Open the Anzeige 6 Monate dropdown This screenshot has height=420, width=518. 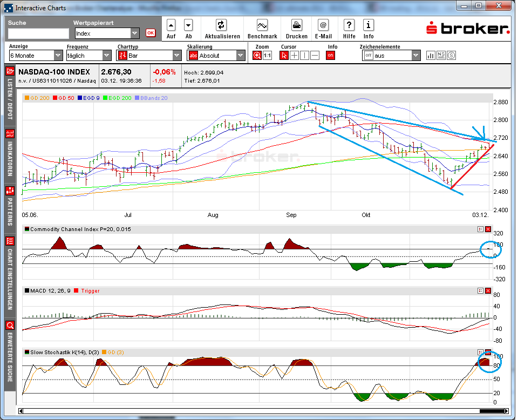(x=57, y=55)
